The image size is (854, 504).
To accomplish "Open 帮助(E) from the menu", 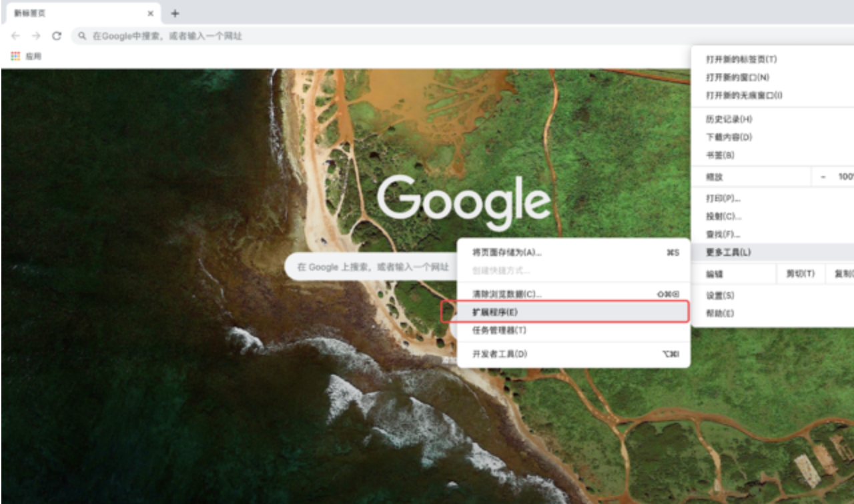I will 773,313.
